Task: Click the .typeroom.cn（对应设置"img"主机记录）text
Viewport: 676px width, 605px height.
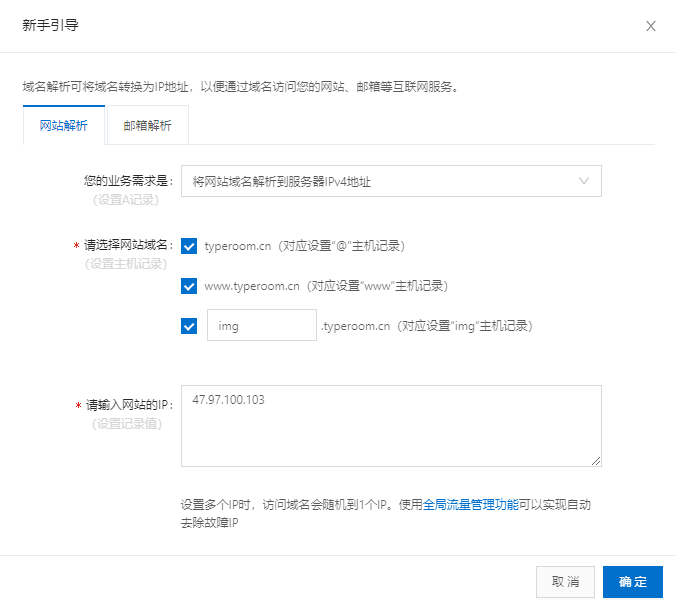Action: 427,326
